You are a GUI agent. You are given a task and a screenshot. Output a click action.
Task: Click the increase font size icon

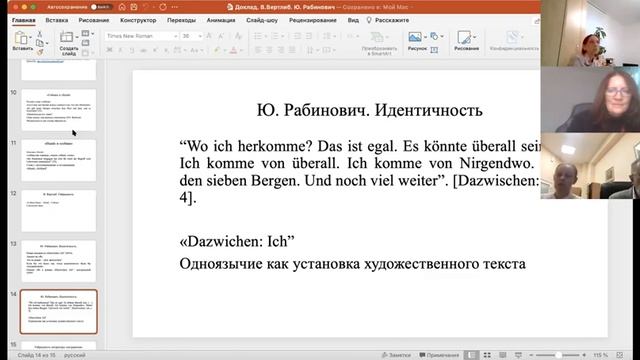point(209,36)
